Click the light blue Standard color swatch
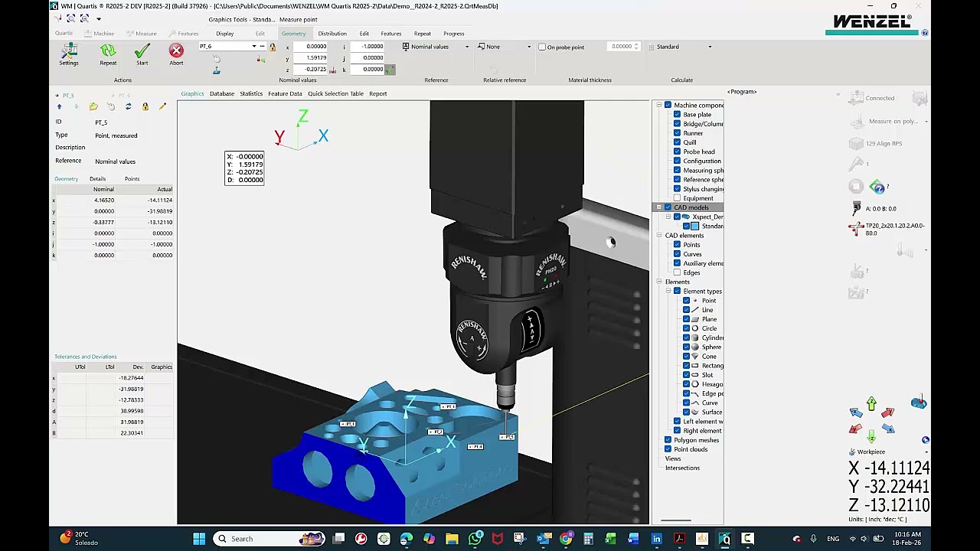The height and width of the screenshot is (551, 980). point(695,226)
